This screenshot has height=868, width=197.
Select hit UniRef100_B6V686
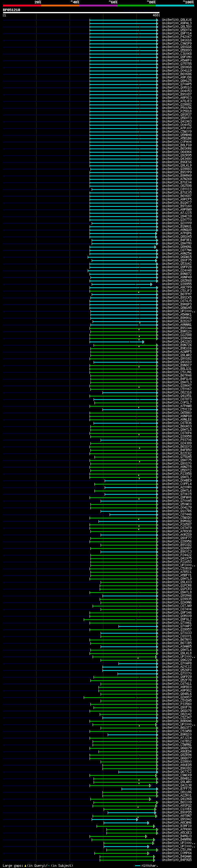pos(177,74)
